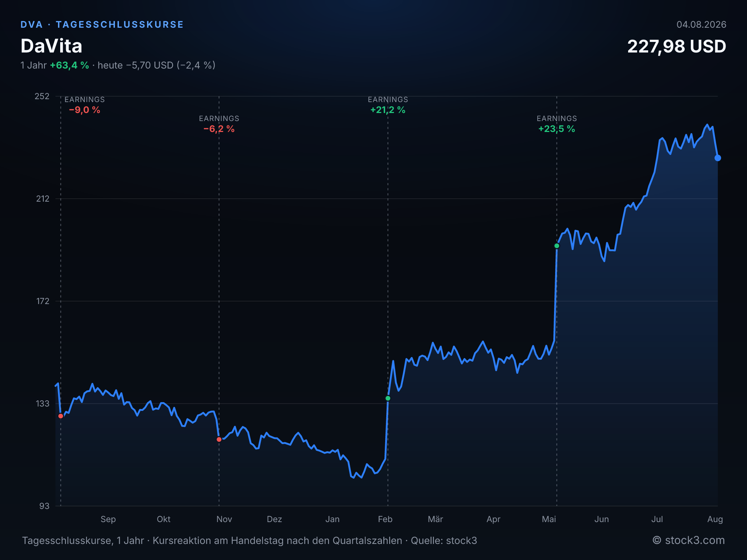The height and width of the screenshot is (560, 747).
Task: Click the 133 y-axis label
Action: click(42, 404)
